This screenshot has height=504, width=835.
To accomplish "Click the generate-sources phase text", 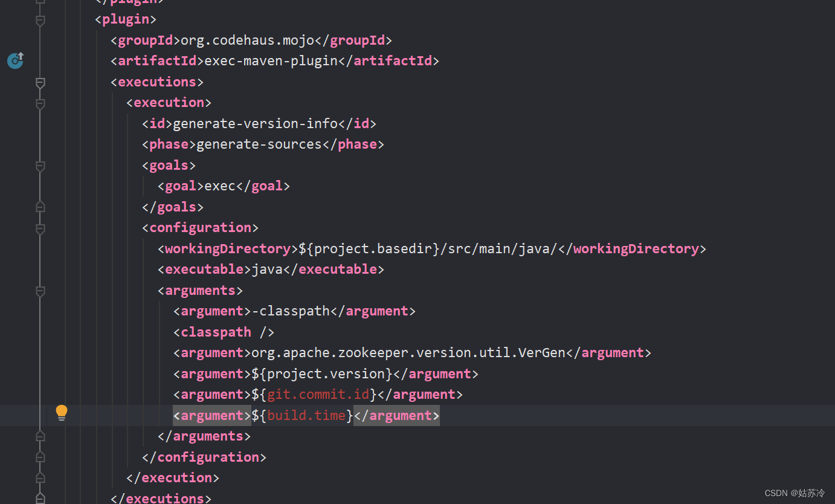I will pyautogui.click(x=259, y=144).
